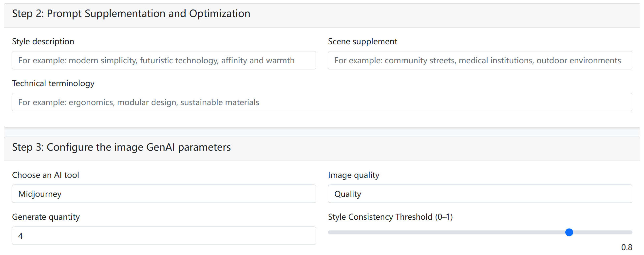Screen dimensions: 644x255
Task: Click the Style description label
Action: click(43, 41)
